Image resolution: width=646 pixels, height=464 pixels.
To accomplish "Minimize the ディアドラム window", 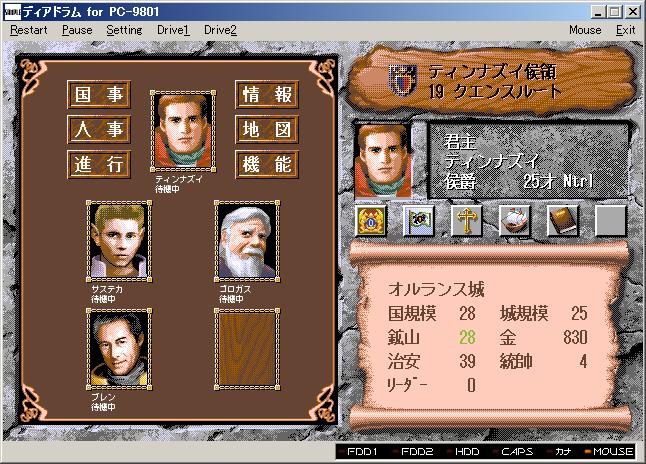I will tap(598, 12).
